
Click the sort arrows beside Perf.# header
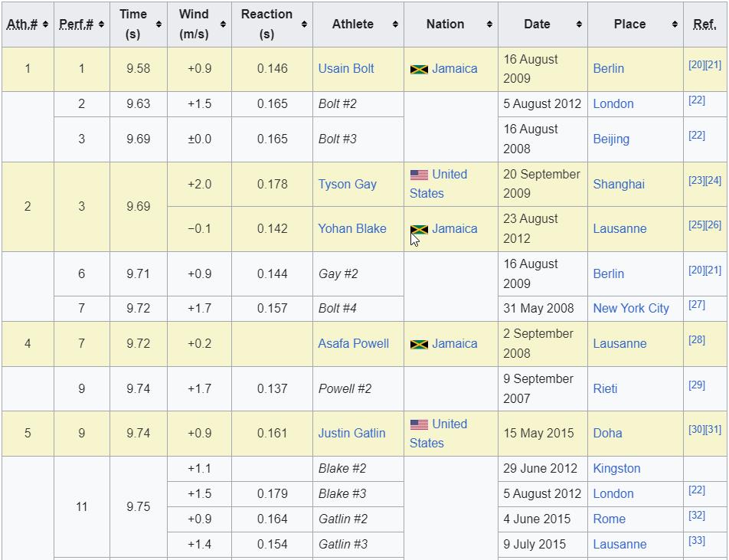101,25
